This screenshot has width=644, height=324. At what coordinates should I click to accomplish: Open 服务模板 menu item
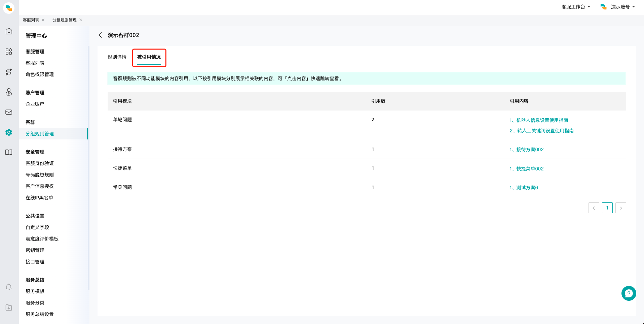[x=35, y=291]
